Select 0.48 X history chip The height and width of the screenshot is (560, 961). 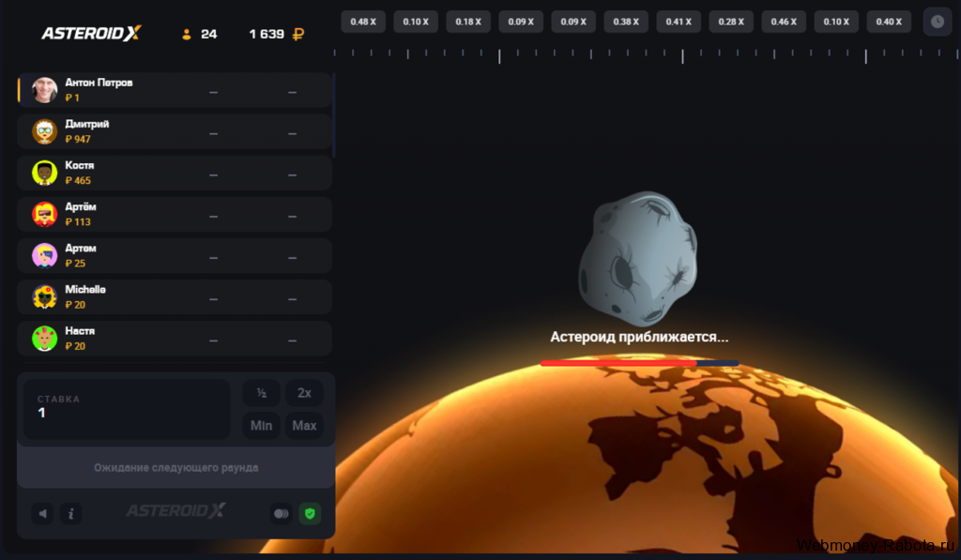[363, 23]
